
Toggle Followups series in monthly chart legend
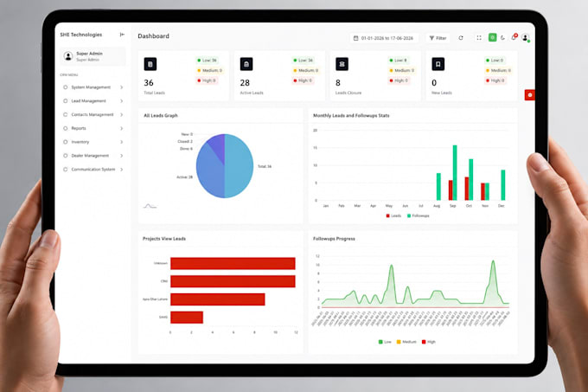419,215
